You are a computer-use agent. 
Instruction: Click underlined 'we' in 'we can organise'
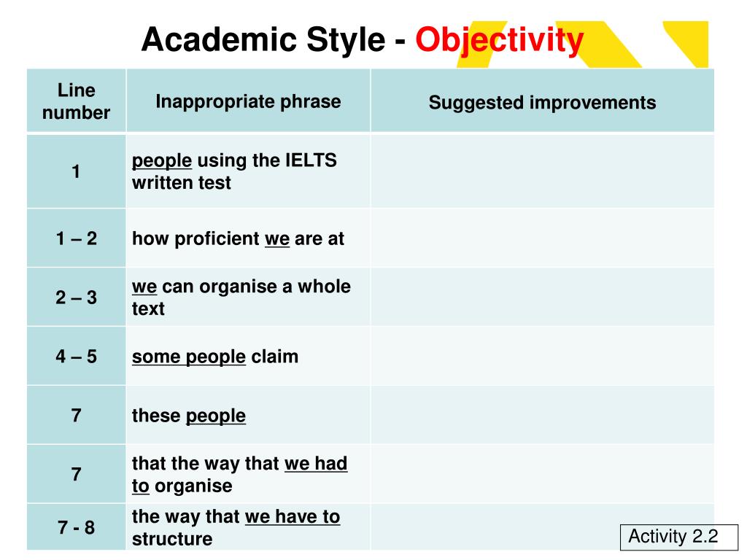[144, 287]
